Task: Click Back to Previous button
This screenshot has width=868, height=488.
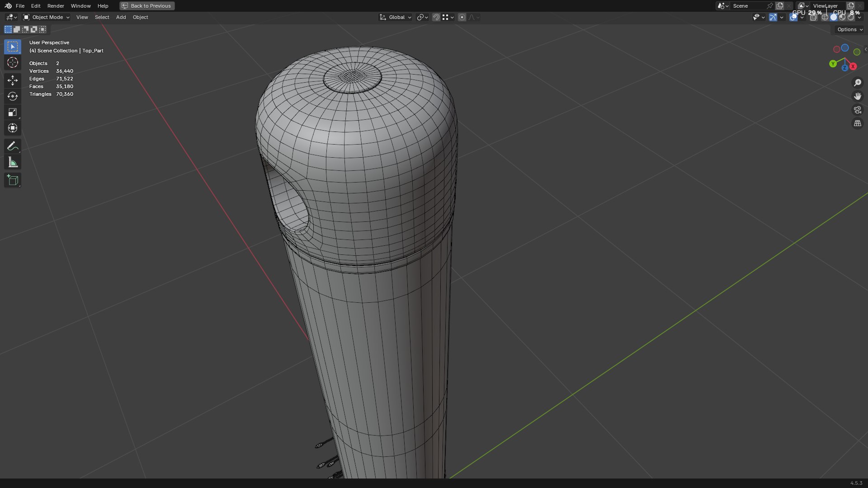Action: pos(147,6)
